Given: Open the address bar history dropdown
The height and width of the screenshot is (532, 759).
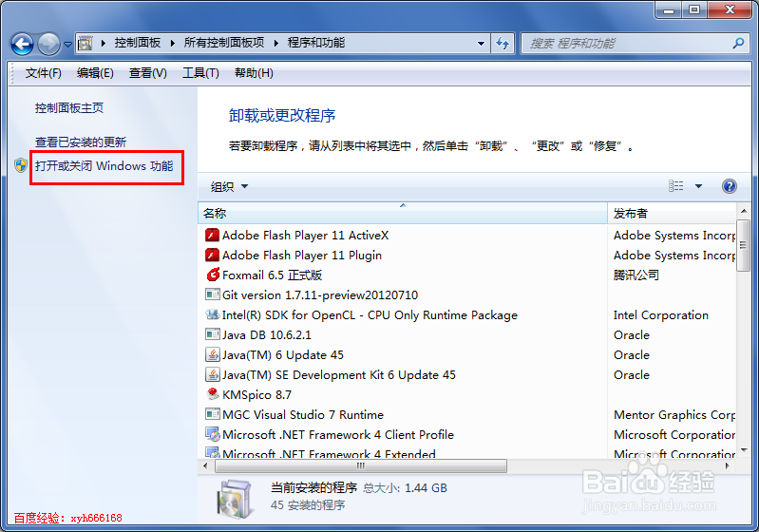Looking at the screenshot, I should tap(481, 44).
